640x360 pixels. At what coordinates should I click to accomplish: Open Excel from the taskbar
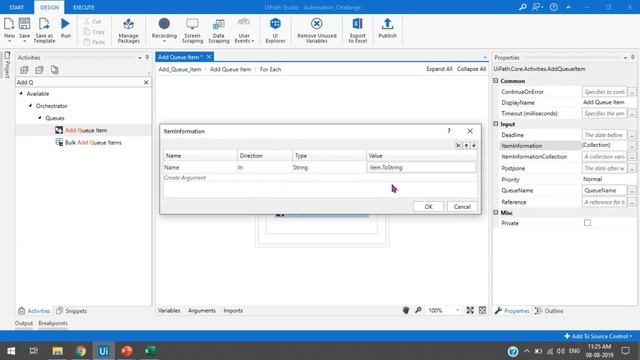coord(150,351)
